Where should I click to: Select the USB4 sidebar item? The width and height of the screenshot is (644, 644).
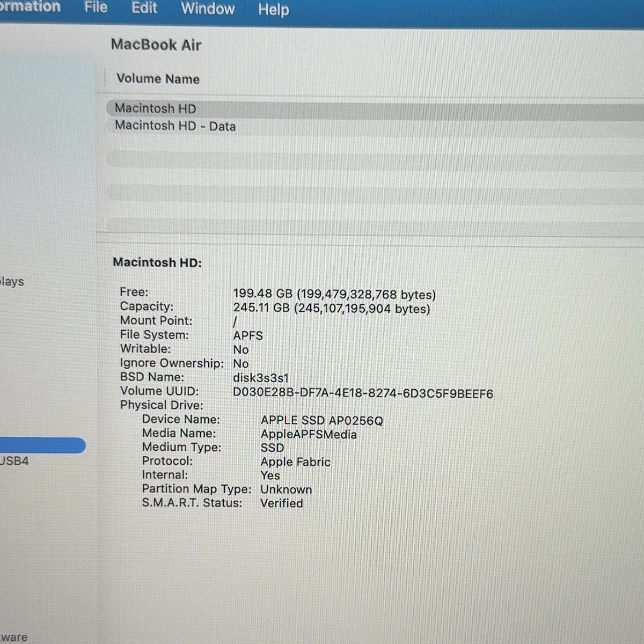tap(14, 461)
